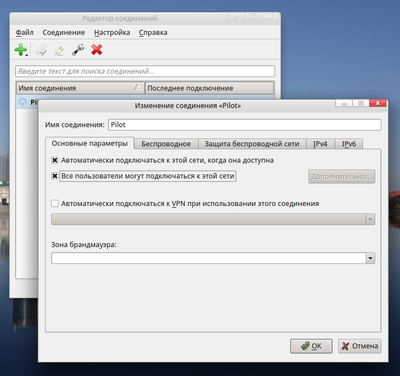Click the connection search text field
The height and width of the screenshot is (376, 400).
click(145, 71)
